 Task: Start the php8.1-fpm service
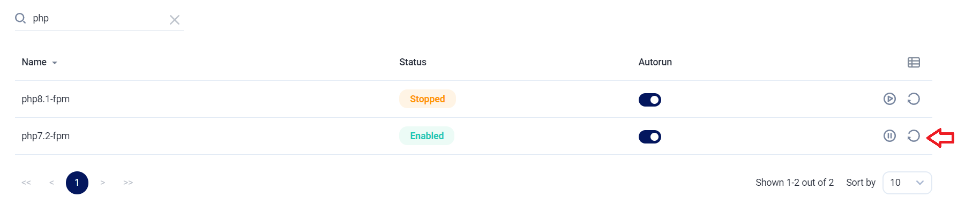889,99
